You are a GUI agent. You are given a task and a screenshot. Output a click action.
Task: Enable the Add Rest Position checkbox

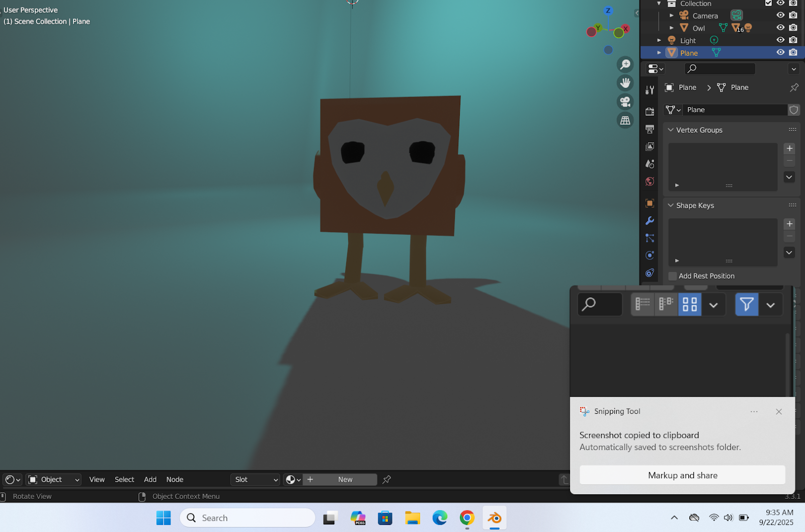tap(673, 276)
